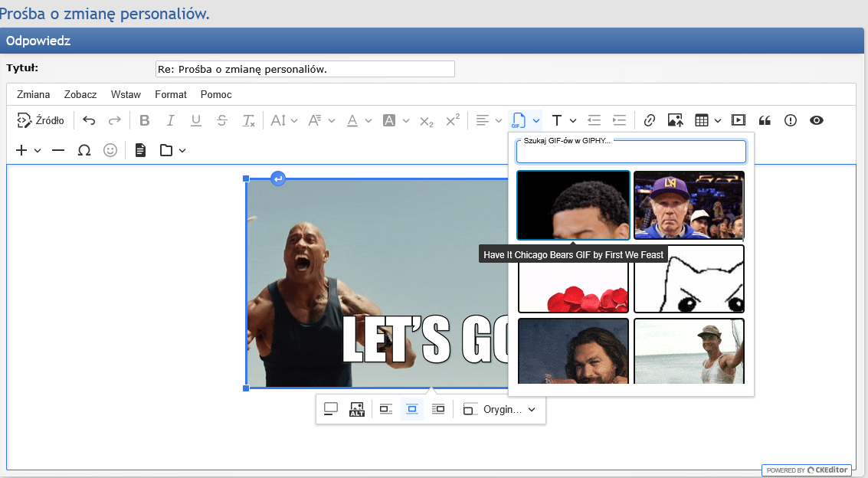Open the special characters omega icon
The width and height of the screenshot is (868, 478).
(84, 150)
